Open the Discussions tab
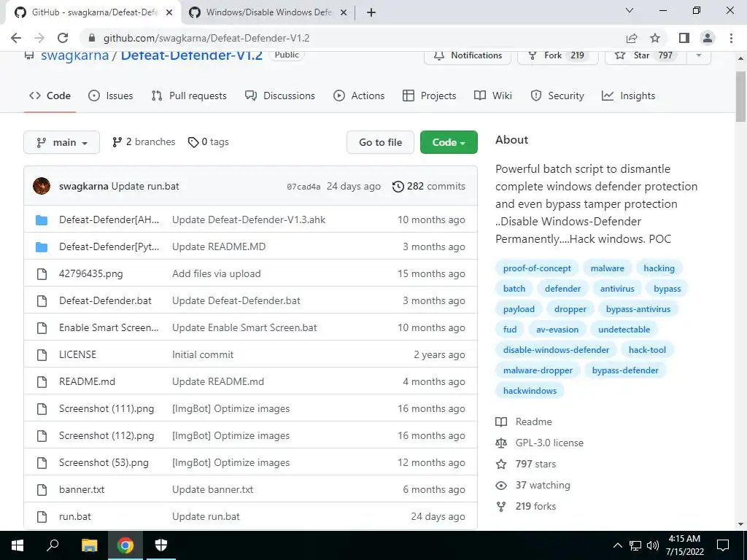Image resolution: width=747 pixels, height=560 pixels. (x=279, y=96)
